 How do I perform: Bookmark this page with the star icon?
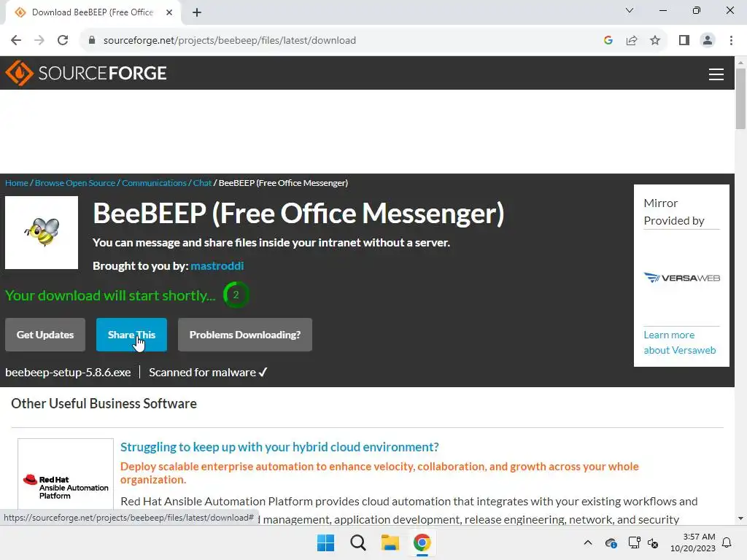tap(655, 40)
